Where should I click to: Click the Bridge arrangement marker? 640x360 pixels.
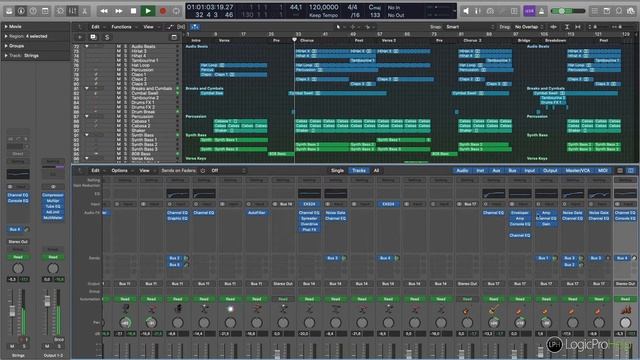click(524, 40)
